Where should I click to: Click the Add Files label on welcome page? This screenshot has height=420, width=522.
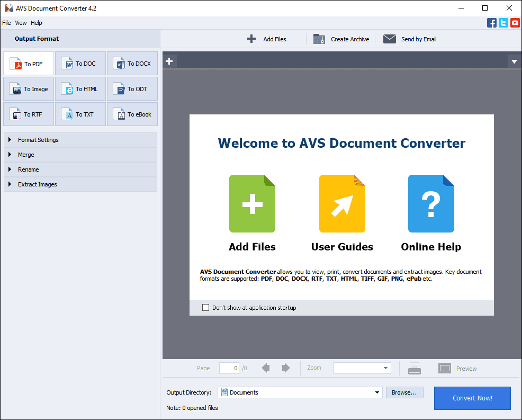point(252,247)
